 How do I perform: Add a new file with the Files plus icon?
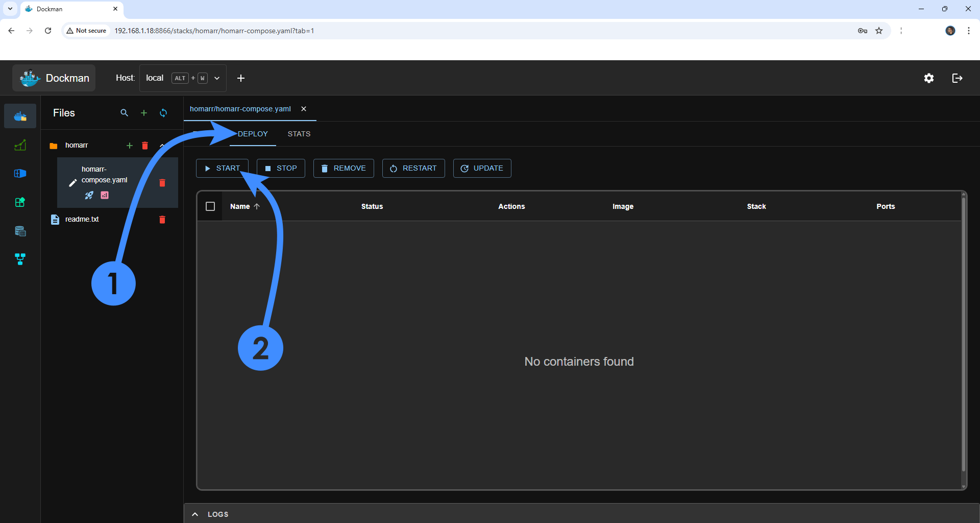coord(144,113)
